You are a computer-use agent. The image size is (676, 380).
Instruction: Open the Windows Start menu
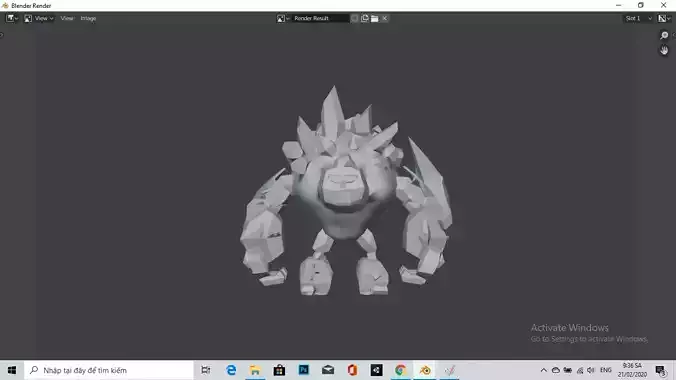click(12, 370)
